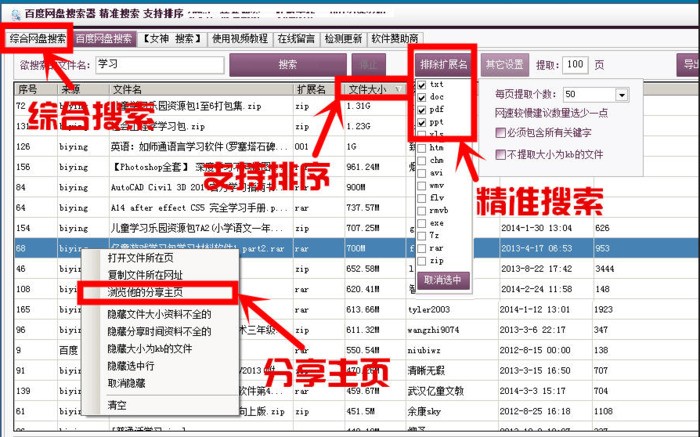The height and width of the screenshot is (437, 700).
Task: Enable 不提取大小为kb的文件 checkbox
Action: 500,155
